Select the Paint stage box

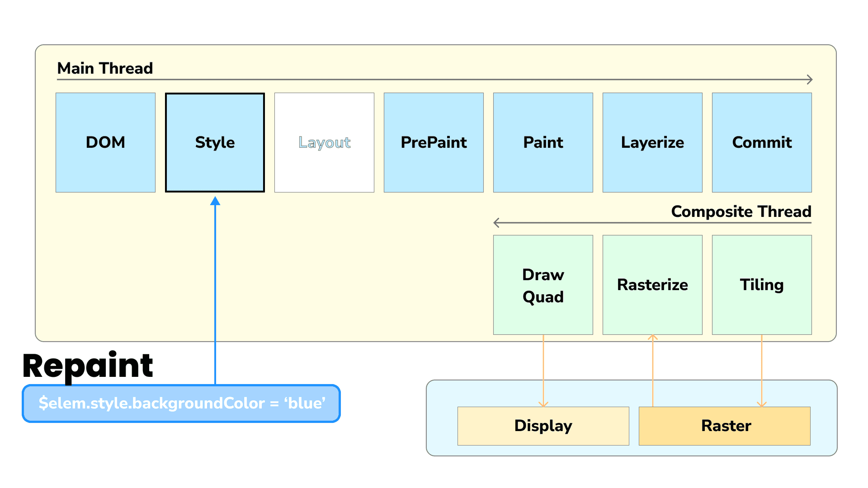543,142
